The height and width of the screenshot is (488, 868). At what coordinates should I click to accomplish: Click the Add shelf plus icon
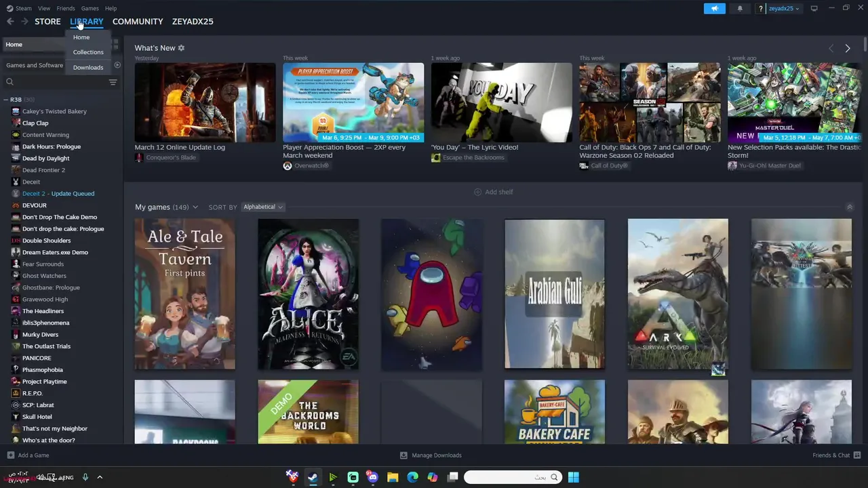477,192
